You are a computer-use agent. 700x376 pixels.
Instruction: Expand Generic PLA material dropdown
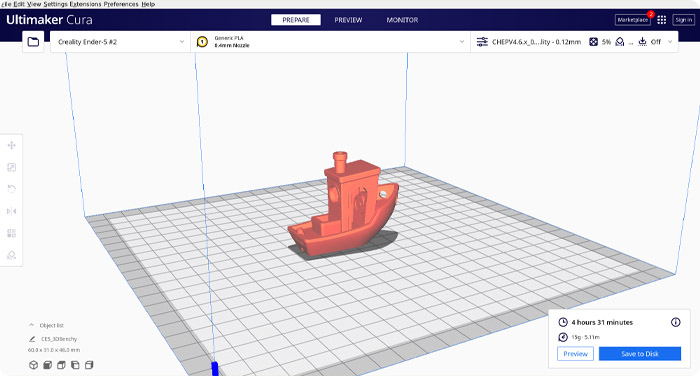pos(330,42)
